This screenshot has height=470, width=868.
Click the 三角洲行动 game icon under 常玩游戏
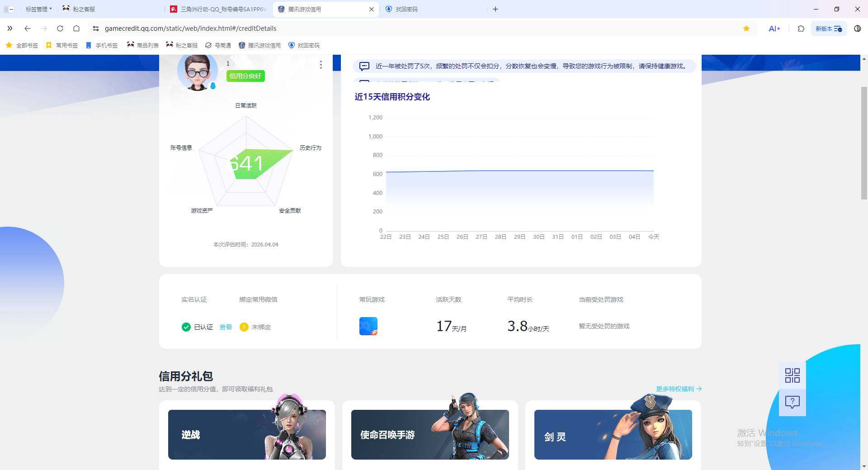coord(368,326)
